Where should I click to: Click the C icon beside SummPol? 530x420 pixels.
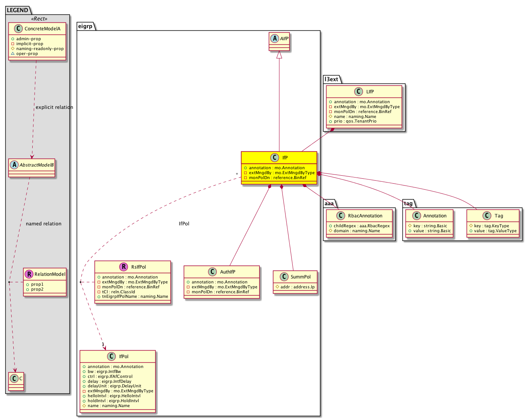[283, 277]
